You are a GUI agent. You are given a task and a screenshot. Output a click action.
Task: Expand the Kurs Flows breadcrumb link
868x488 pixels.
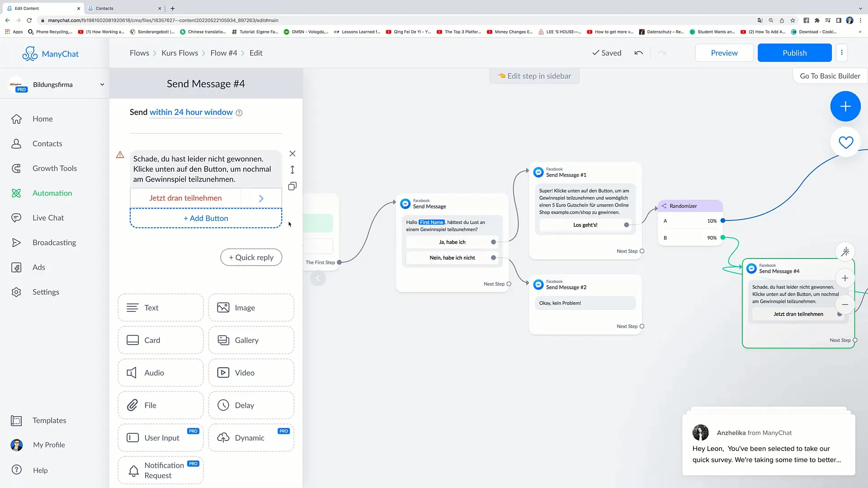click(179, 52)
